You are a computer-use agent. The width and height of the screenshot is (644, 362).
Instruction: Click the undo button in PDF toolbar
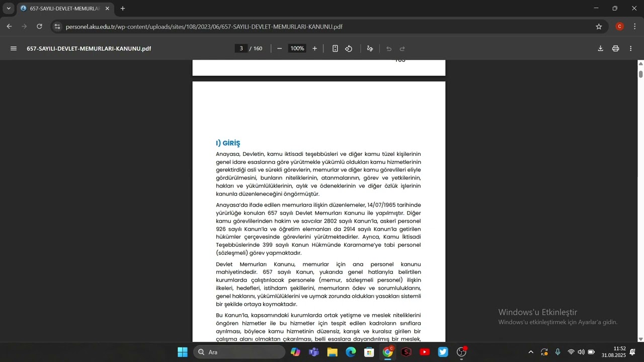click(389, 49)
